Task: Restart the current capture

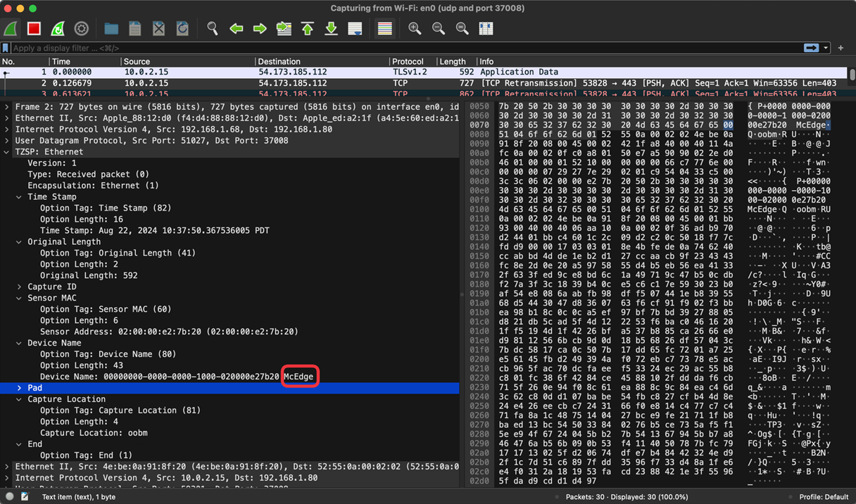Action: point(58,29)
